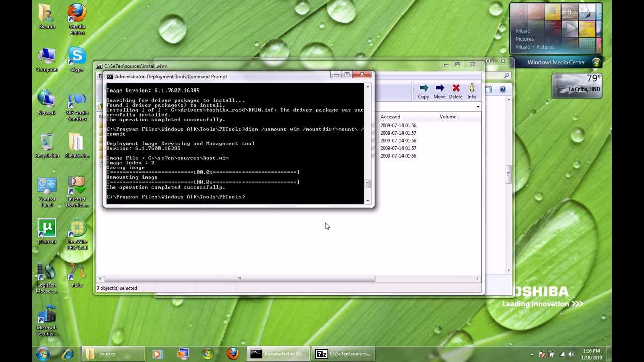Click the 7-Zip title bar path text
Screen dimensions: 644x362
click(136, 66)
